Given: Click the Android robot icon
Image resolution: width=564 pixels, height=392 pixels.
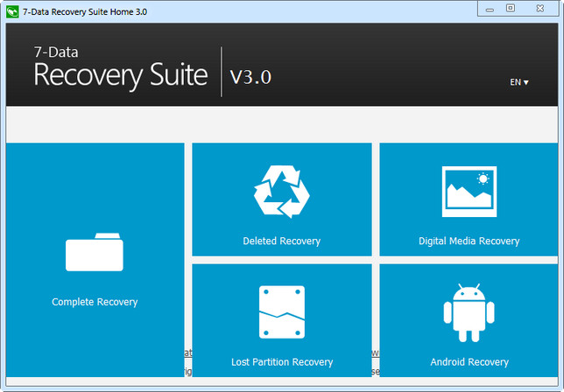Looking at the screenshot, I should click(469, 312).
